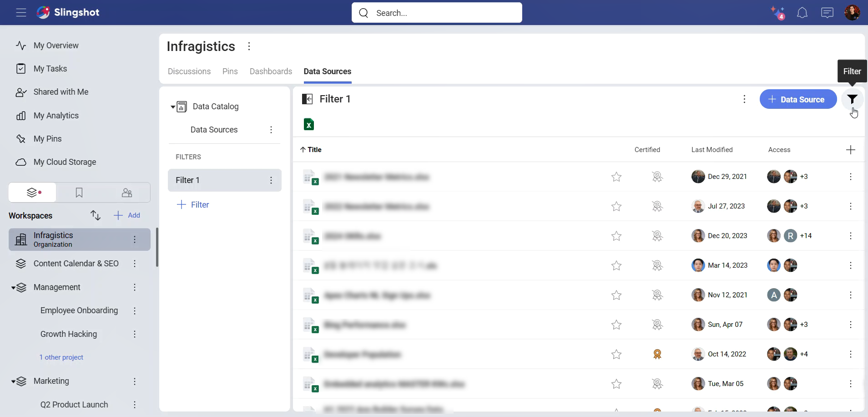Open Filter 1 header more options
This screenshot has height=417, width=868.
coord(744,99)
